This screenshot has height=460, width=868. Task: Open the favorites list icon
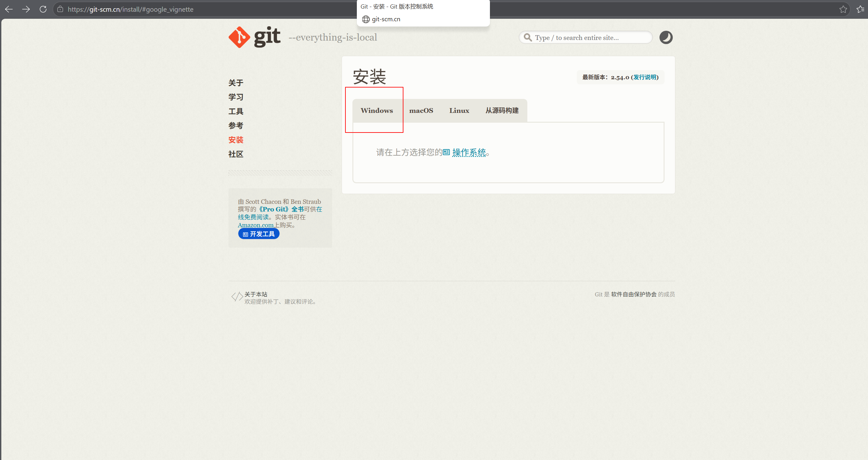860,10
